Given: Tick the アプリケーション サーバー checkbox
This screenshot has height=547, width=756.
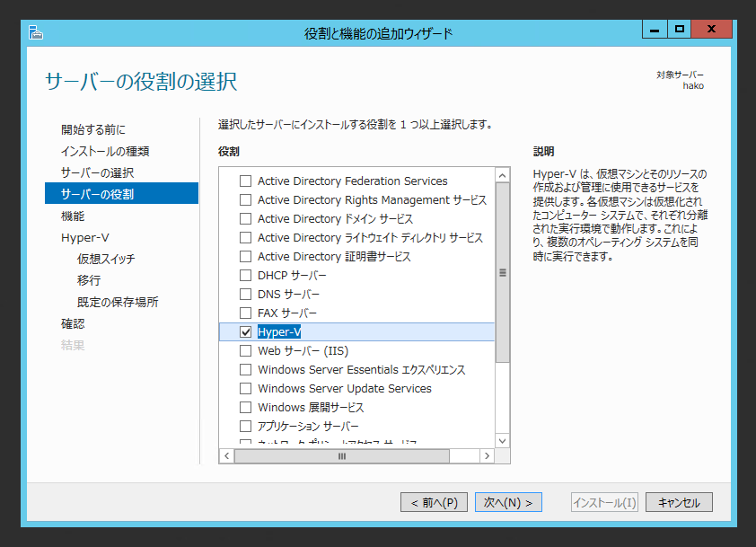Looking at the screenshot, I should click(245, 426).
